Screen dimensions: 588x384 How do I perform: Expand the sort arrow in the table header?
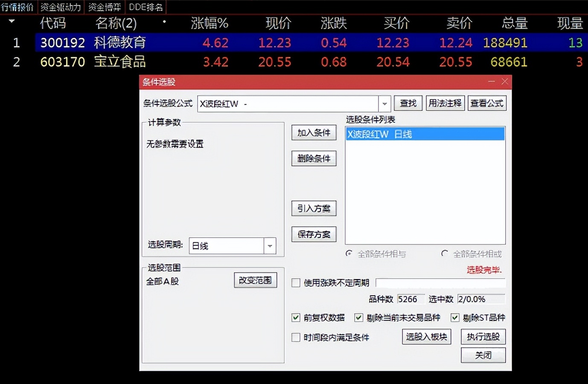[x=12, y=21]
